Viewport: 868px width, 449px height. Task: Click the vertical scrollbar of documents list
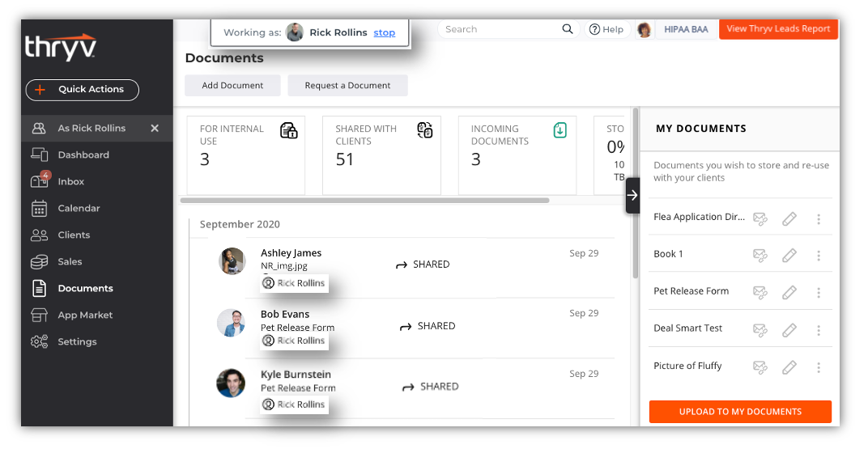[636, 193]
